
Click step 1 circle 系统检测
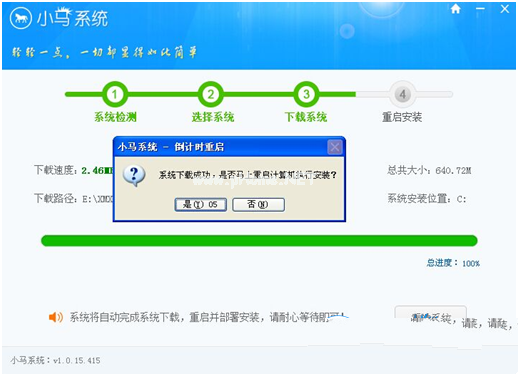115,94
